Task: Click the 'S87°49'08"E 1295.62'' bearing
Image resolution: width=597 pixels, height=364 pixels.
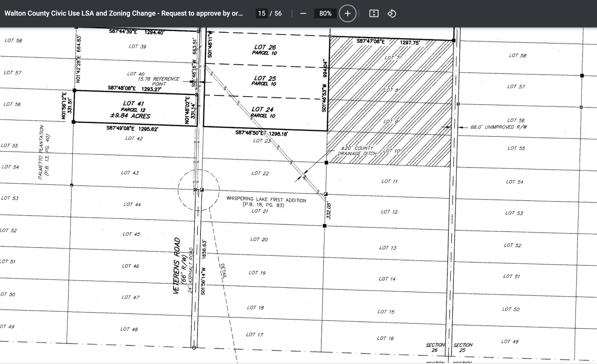Action: click(x=132, y=129)
